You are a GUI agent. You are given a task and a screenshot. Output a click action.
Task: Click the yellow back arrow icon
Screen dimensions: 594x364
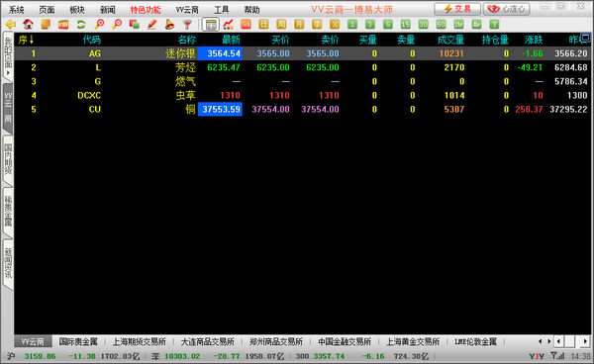[x=10, y=25]
